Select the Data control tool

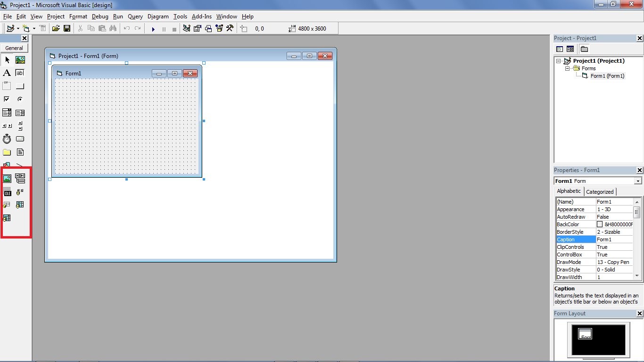[x=20, y=179]
